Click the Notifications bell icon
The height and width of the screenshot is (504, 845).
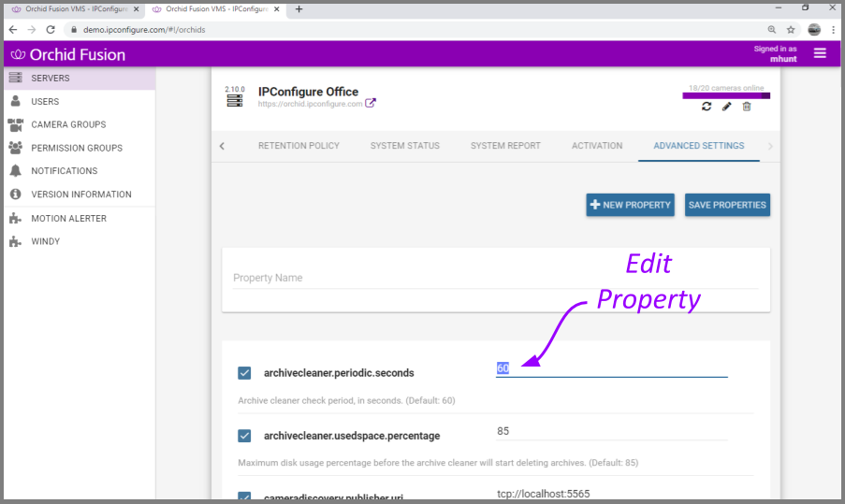click(16, 171)
